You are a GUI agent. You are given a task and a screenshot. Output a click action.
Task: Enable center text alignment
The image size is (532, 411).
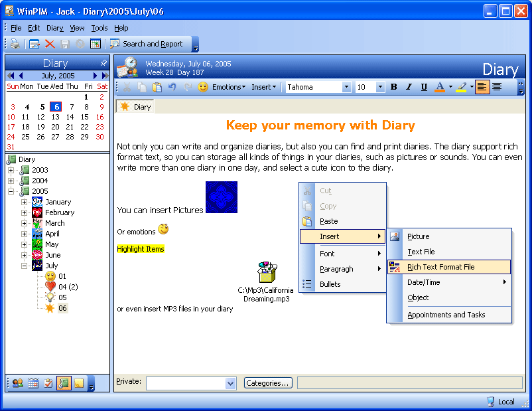click(x=497, y=87)
